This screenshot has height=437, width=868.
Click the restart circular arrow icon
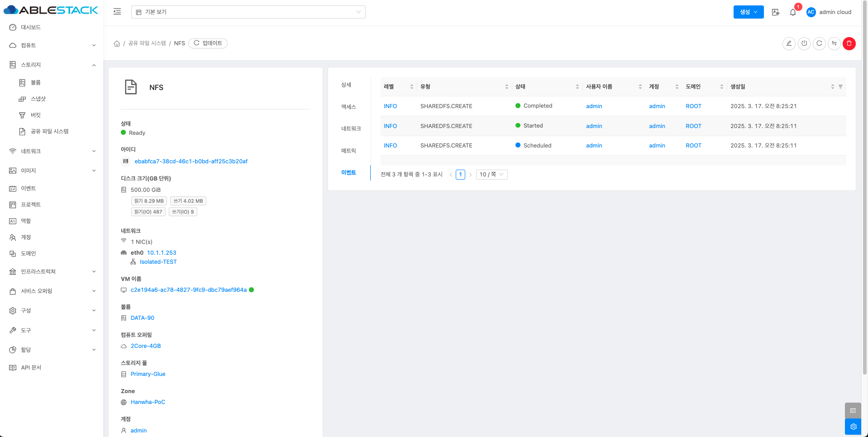(819, 43)
